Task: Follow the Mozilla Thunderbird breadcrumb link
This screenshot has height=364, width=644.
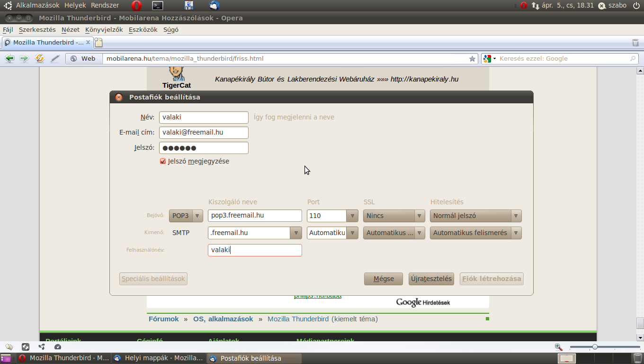Action: 298,319
